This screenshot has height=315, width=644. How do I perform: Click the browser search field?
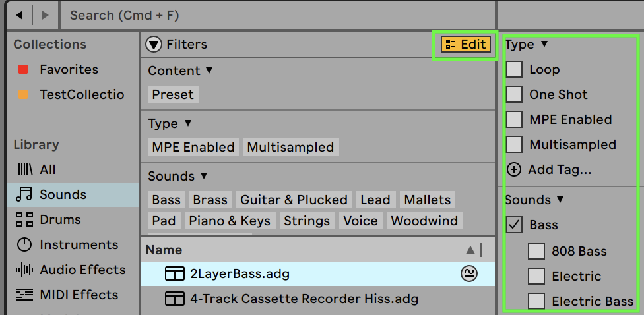pyautogui.click(x=277, y=14)
